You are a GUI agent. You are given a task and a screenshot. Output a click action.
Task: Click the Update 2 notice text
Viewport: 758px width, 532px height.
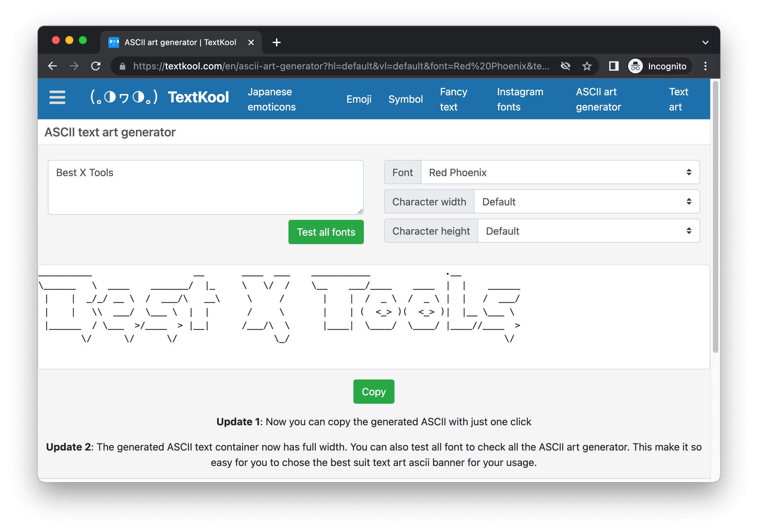coord(374,455)
